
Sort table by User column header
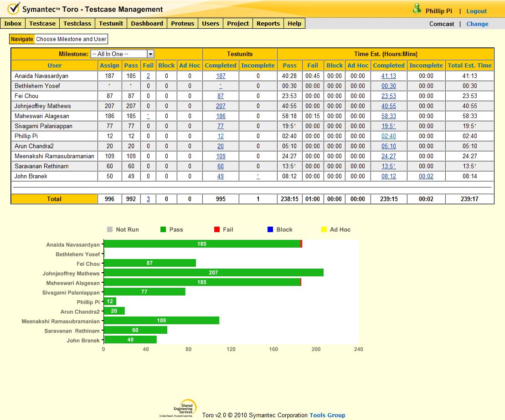pos(54,65)
